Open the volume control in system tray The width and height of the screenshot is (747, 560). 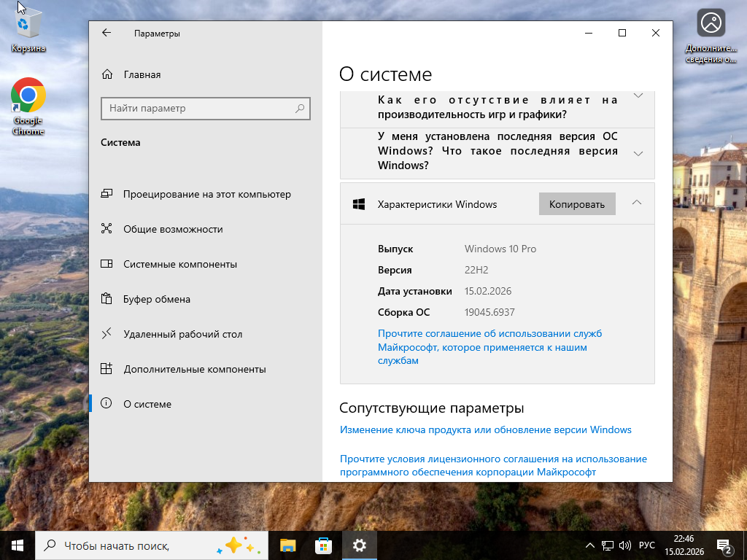pyautogui.click(x=625, y=545)
